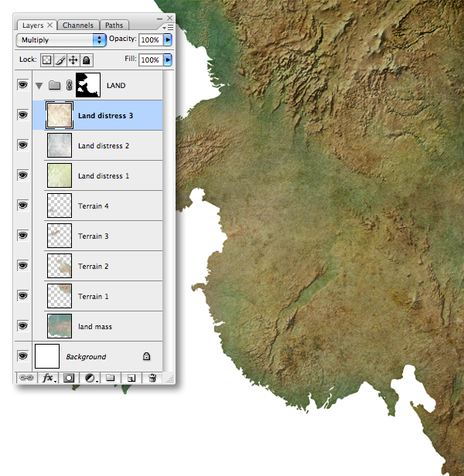Screen dimensions: 464x476
Task: Hide the land mass layer
Action: [x=22, y=326]
